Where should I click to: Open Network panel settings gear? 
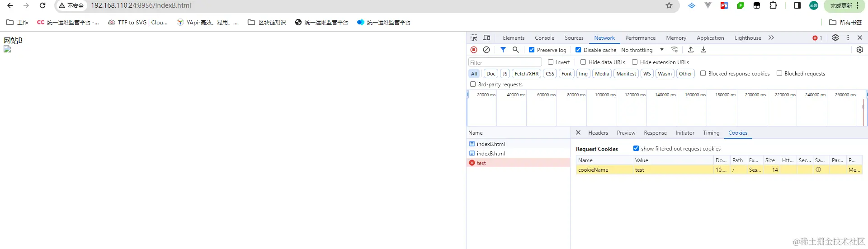(x=860, y=50)
